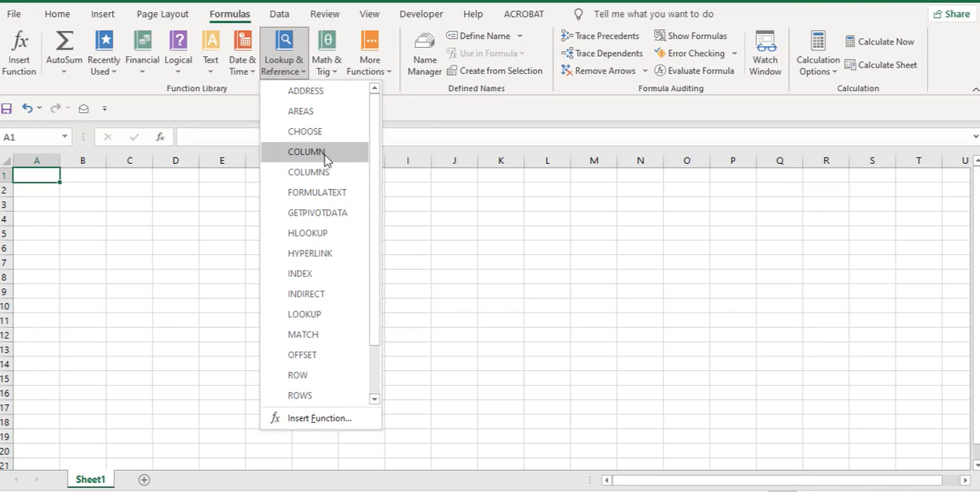
Task: Click the horizontal scrollbar right arrow
Action: (965, 481)
